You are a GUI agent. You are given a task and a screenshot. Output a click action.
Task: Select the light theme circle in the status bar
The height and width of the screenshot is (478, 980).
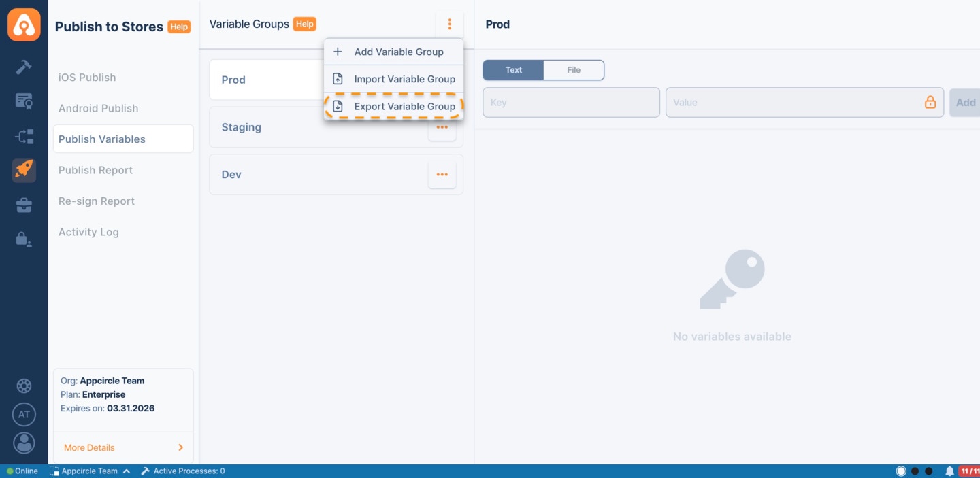coord(901,471)
